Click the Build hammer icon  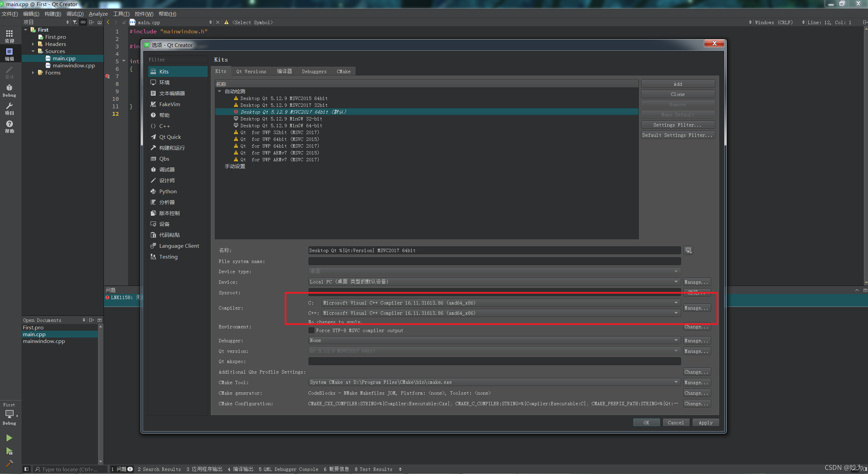[9, 463]
